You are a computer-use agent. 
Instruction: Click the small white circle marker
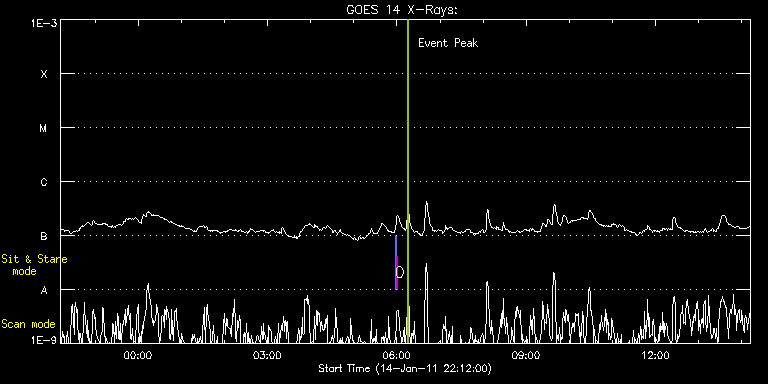tap(400, 272)
